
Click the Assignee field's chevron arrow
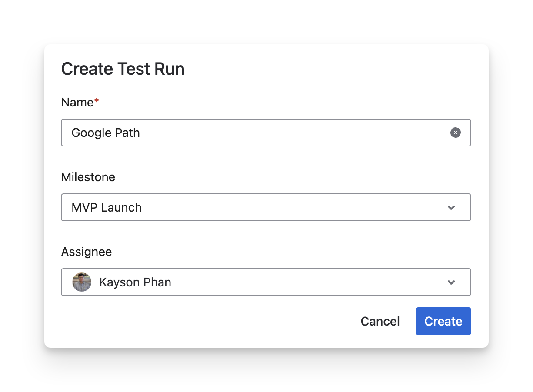451,282
